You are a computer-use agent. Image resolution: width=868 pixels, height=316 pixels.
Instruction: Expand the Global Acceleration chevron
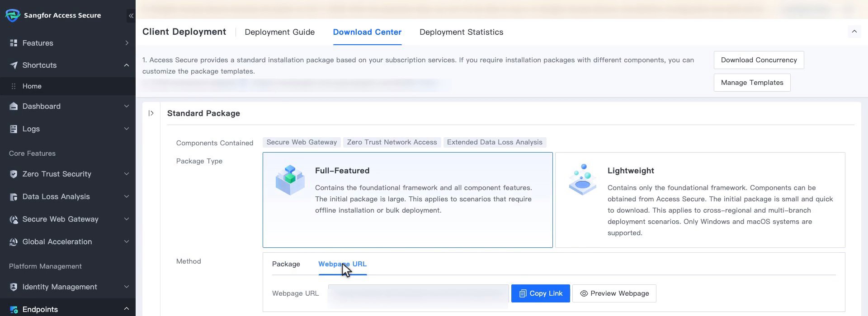[127, 242]
